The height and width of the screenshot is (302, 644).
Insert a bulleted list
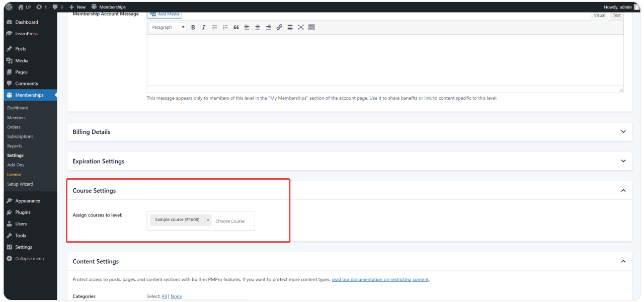[214, 27]
